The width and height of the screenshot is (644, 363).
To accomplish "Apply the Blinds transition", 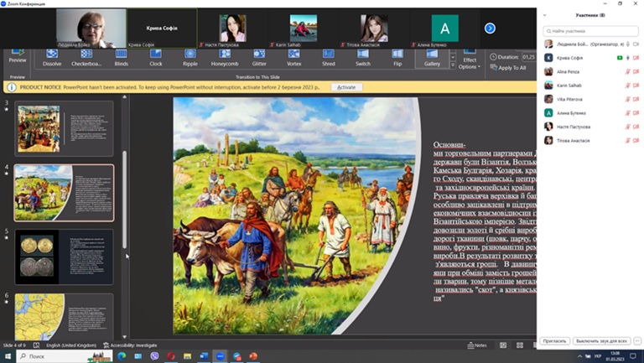I will tap(121, 58).
